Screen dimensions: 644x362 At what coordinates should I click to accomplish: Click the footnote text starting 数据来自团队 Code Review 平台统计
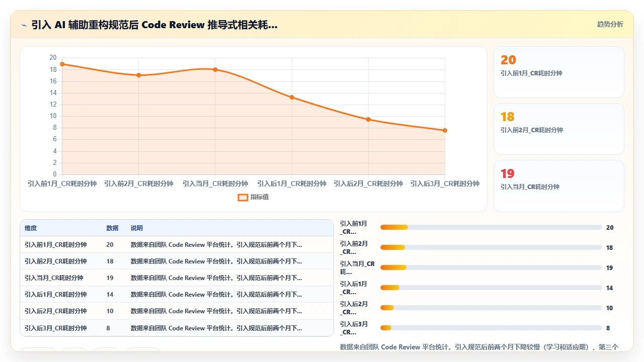[x=479, y=347]
